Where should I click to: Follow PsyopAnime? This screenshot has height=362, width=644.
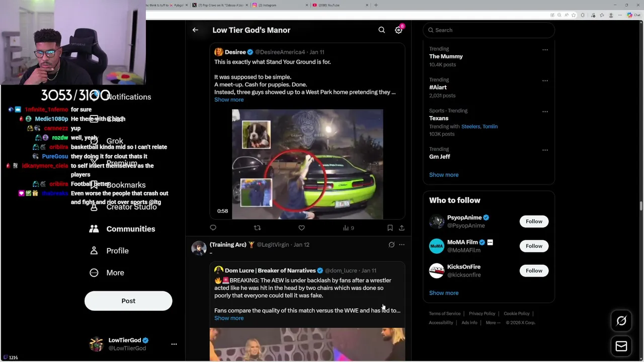click(x=534, y=221)
